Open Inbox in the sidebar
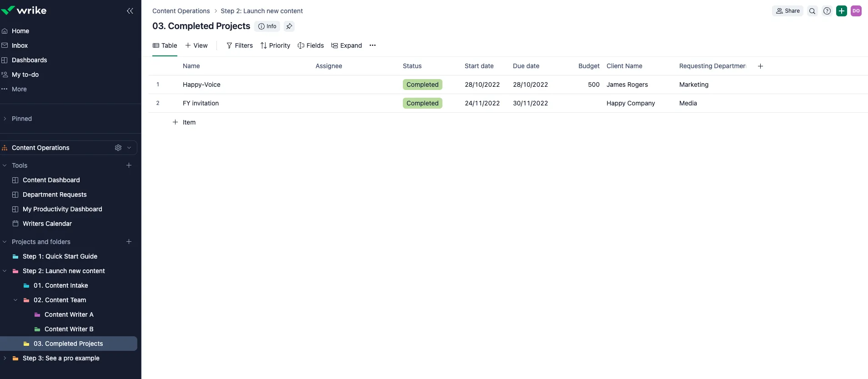The width and height of the screenshot is (868, 379). pyautogui.click(x=20, y=45)
